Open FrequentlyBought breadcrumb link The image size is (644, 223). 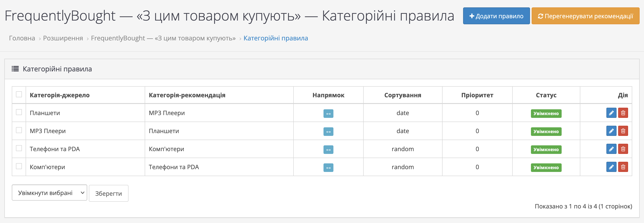click(x=163, y=38)
